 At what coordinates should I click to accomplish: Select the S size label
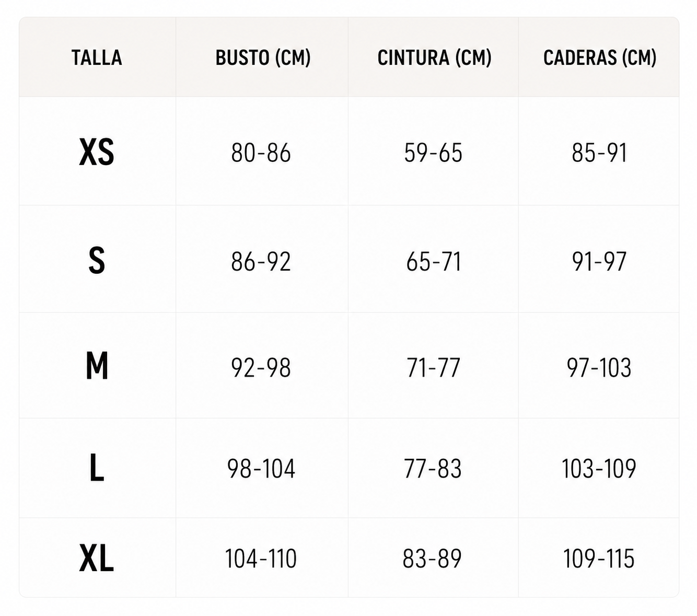pyautogui.click(x=97, y=261)
